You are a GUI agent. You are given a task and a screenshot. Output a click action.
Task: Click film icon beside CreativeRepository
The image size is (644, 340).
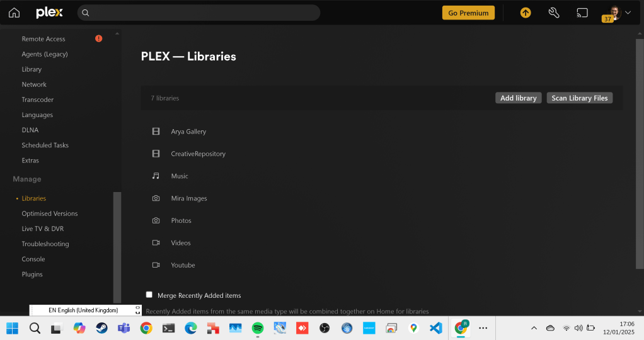pos(156,154)
